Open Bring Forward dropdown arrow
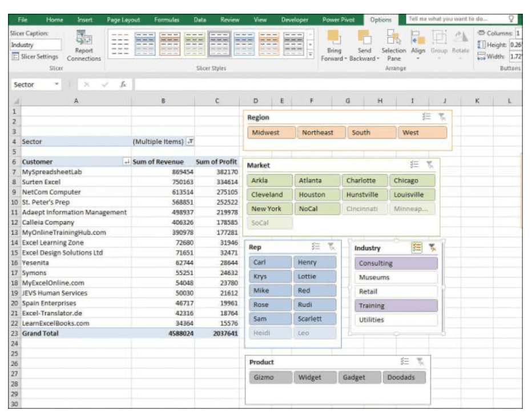 pyautogui.click(x=345, y=59)
